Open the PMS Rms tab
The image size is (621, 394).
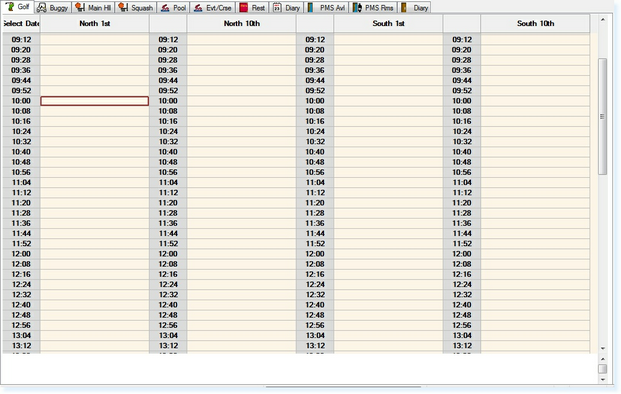pos(373,8)
